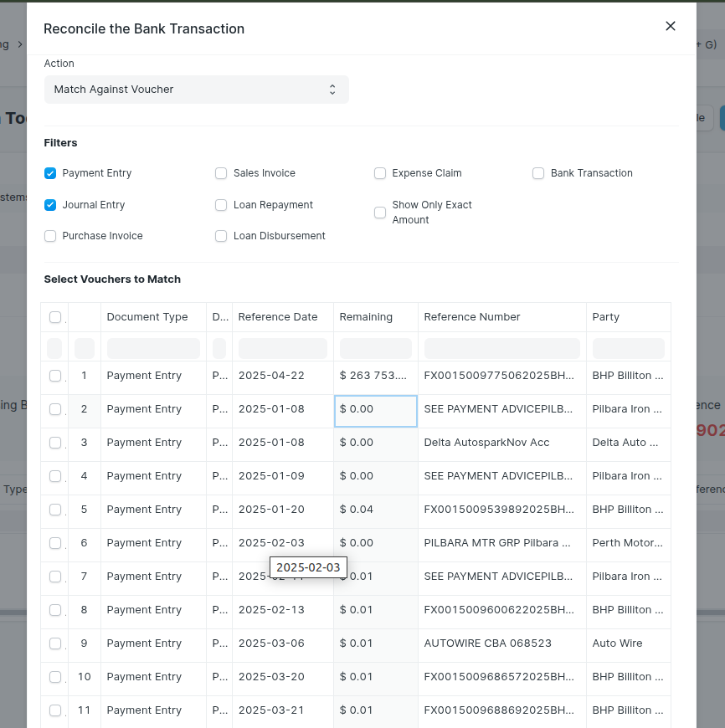The image size is (725, 728).
Task: Tick the Loan Repayment checkbox
Action: pos(221,205)
